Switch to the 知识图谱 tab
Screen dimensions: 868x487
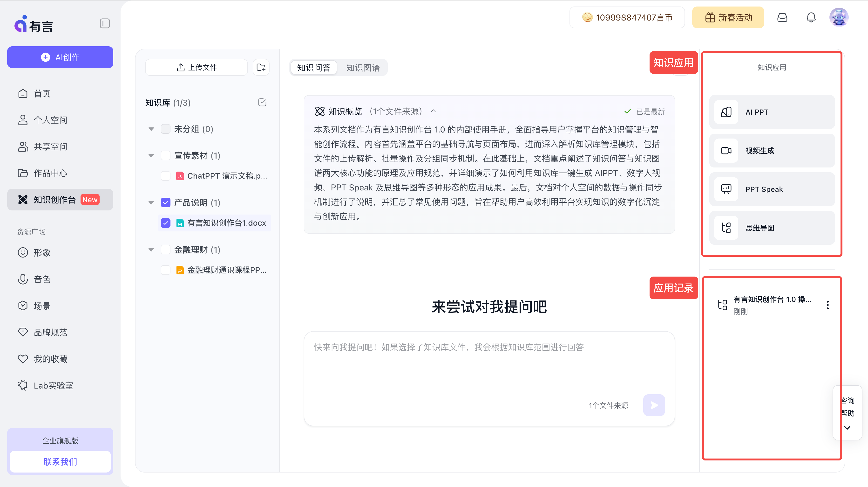click(x=363, y=67)
